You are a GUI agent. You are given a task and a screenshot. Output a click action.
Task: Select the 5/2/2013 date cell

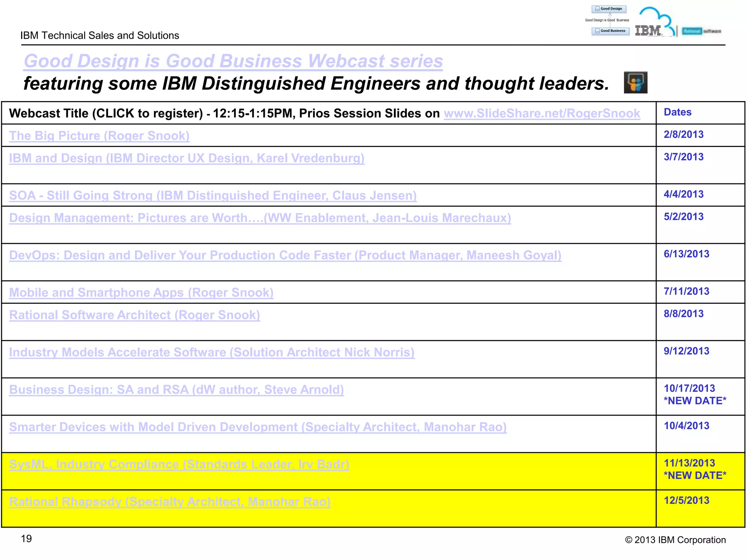700,225
